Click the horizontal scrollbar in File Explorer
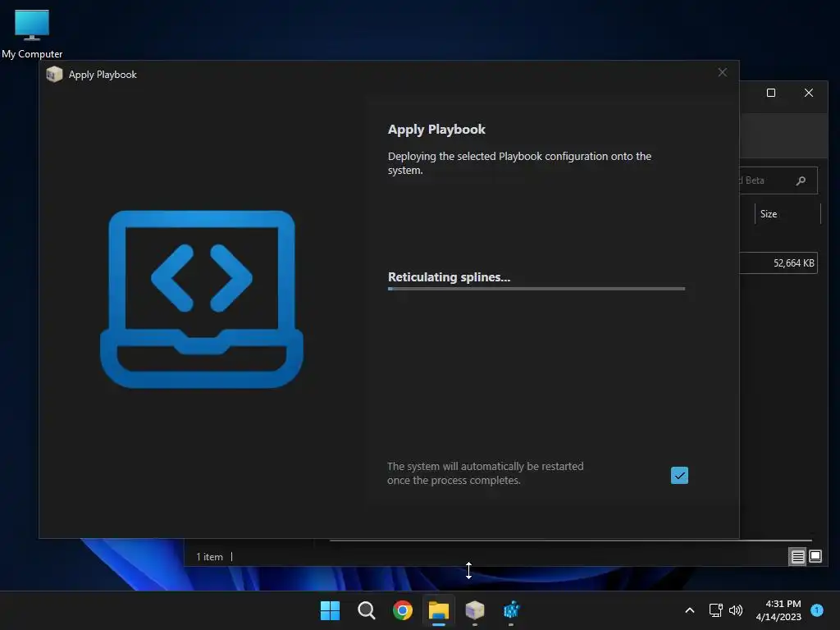 click(571, 541)
